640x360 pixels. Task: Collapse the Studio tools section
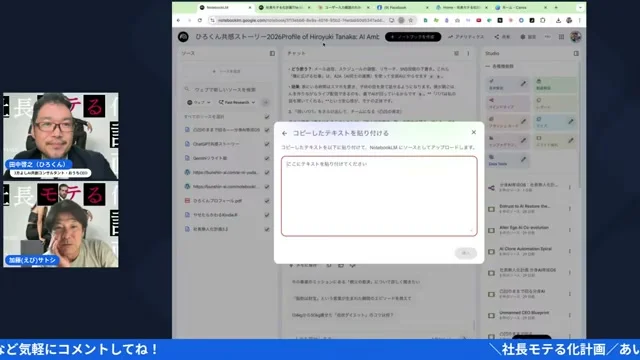(x=488, y=66)
